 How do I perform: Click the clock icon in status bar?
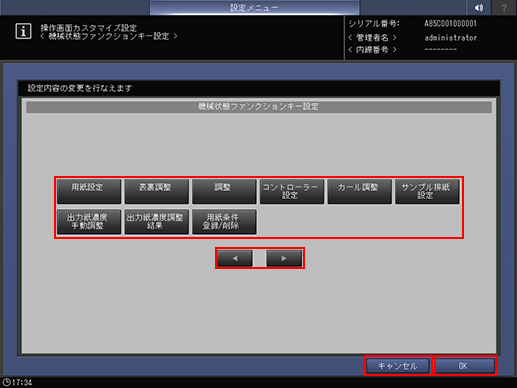point(6,382)
